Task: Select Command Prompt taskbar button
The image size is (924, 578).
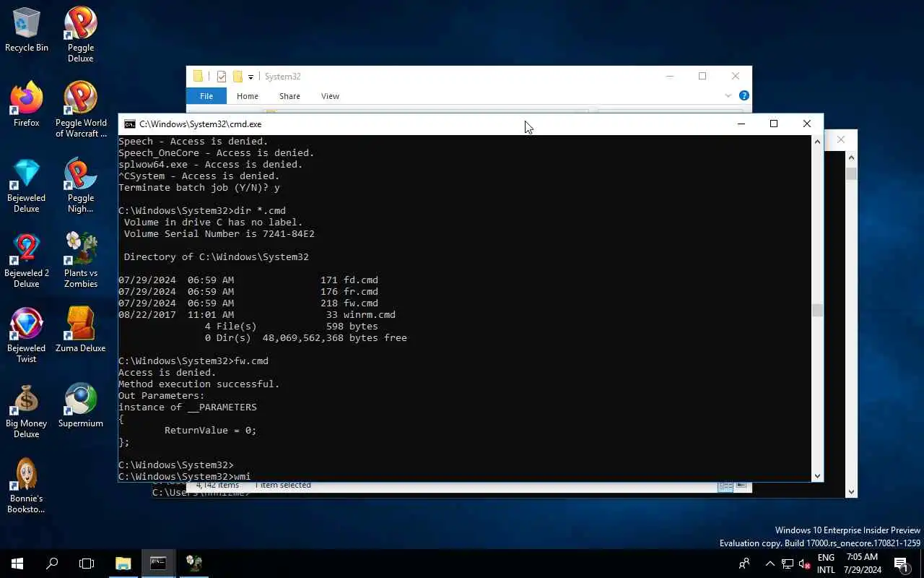Action: click(158, 564)
